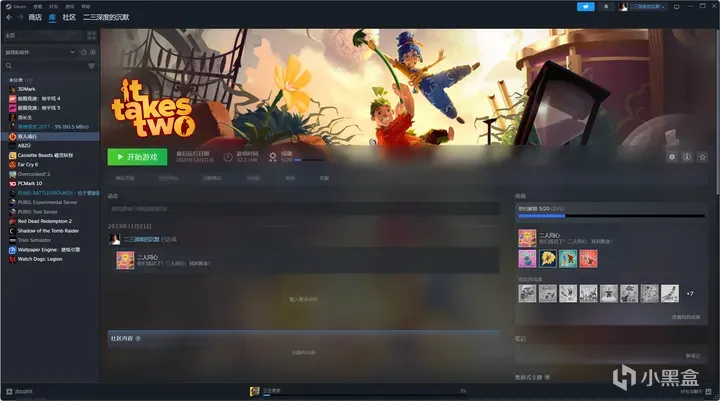Click the play time clock icon
The image size is (720, 401).
point(228,157)
